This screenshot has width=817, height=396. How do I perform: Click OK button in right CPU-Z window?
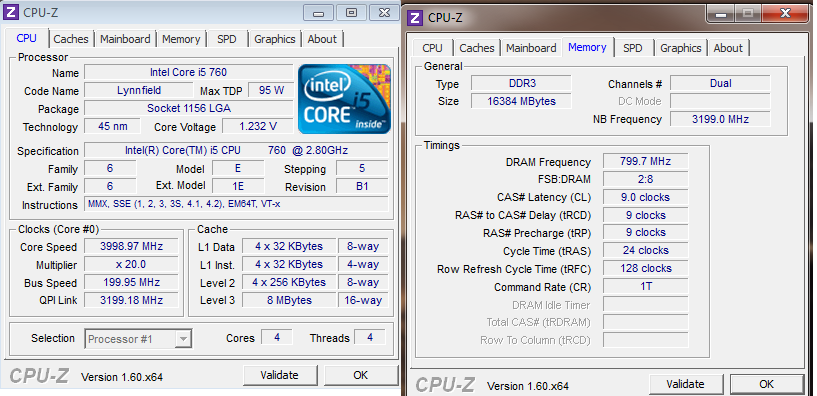pyautogui.click(x=766, y=385)
